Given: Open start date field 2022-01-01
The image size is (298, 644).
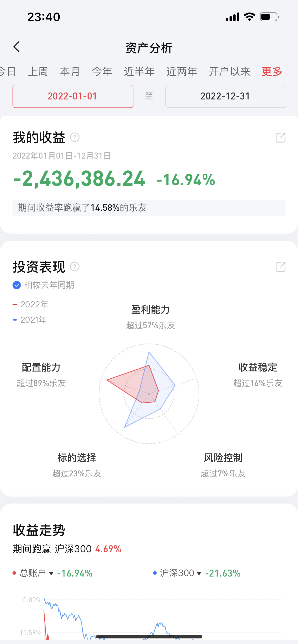Looking at the screenshot, I should click(x=73, y=96).
